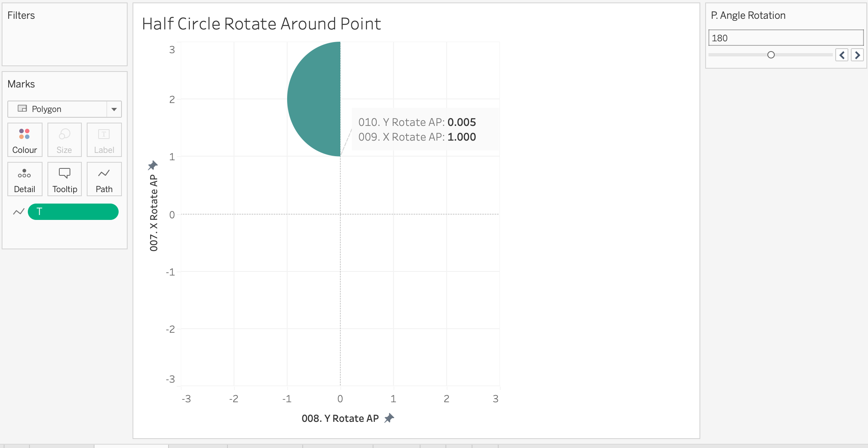Click the chart title Half Circle Rotate Around Point

click(261, 24)
